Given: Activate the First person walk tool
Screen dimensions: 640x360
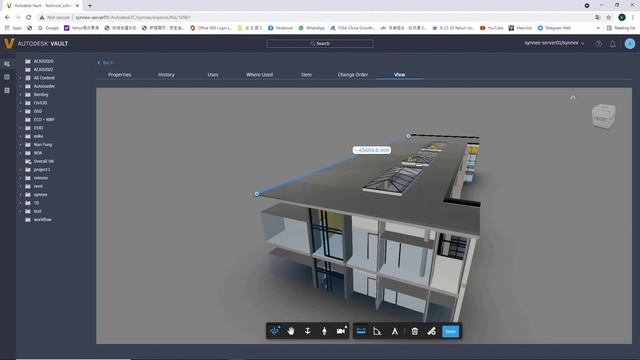Looking at the screenshot, I should click(x=324, y=331).
